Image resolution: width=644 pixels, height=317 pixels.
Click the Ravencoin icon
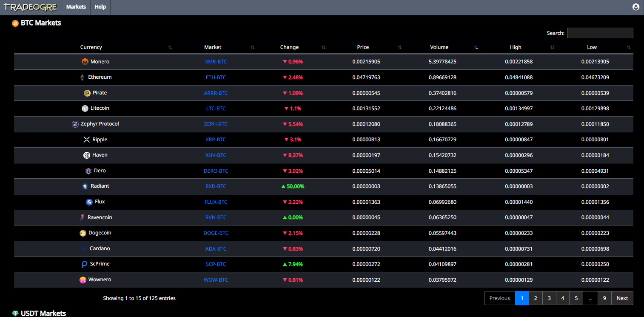(82, 217)
